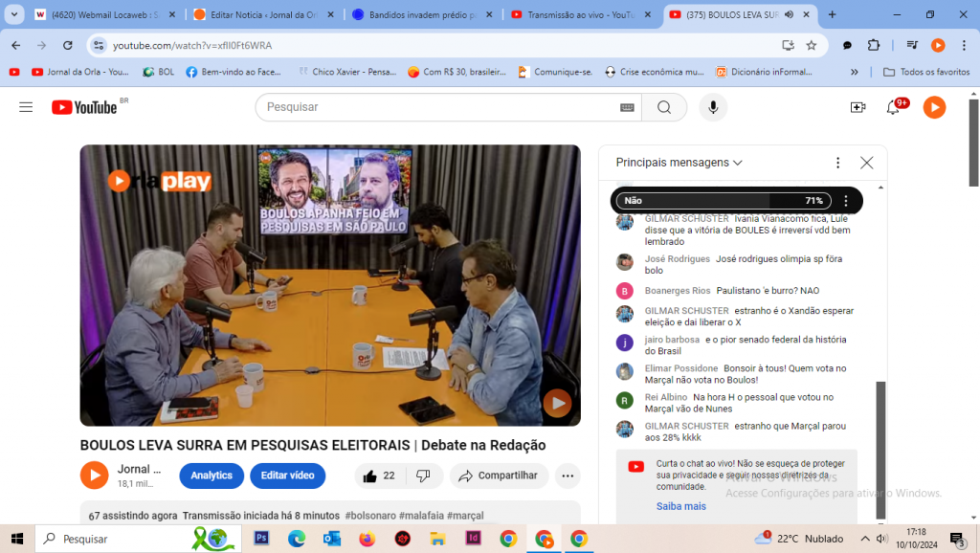Click the chat panel scrollbar
Screen dimensions: 980x553
[880, 450]
